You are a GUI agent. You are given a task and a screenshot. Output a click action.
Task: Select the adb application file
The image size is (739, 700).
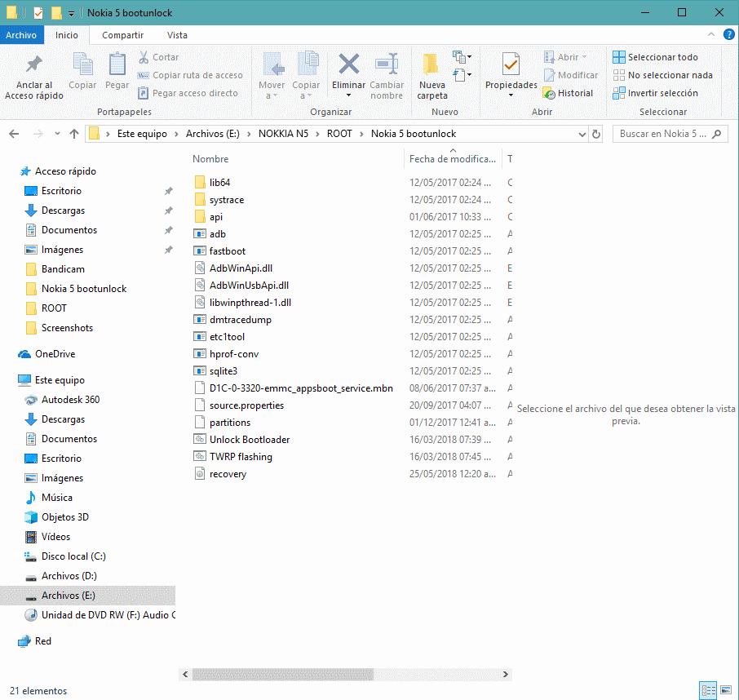[x=217, y=234]
